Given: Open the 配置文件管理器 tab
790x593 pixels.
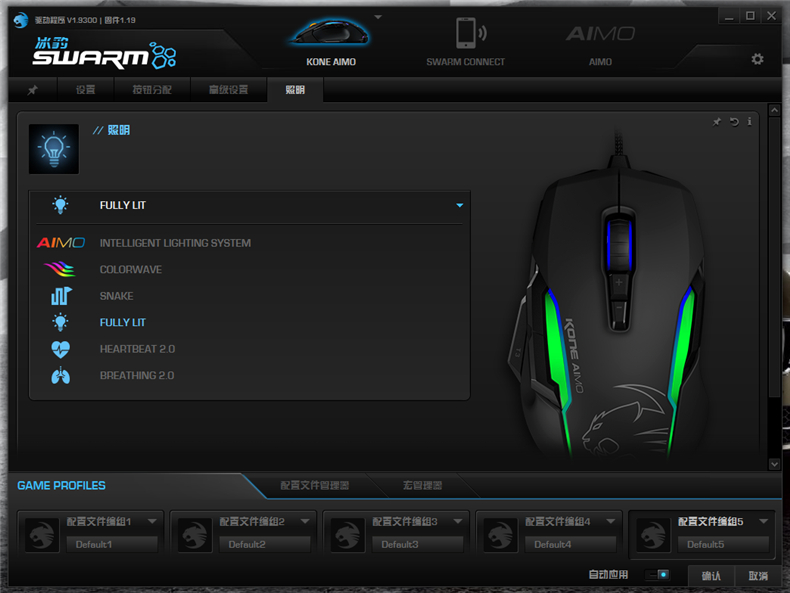Looking at the screenshot, I should (x=315, y=485).
